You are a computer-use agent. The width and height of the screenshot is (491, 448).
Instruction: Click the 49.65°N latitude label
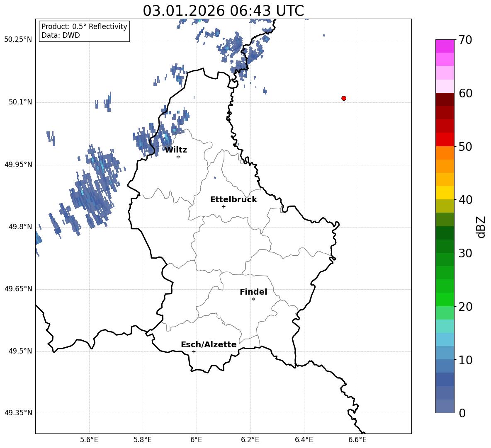18,289
